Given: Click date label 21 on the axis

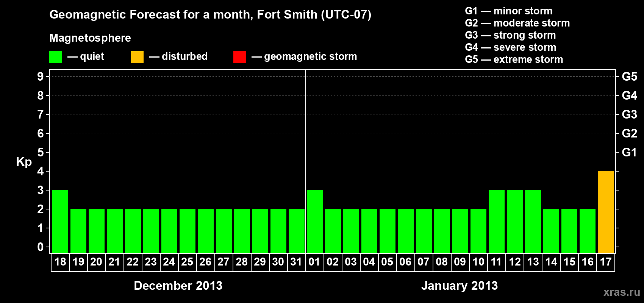Looking at the screenshot, I should 114,262.
